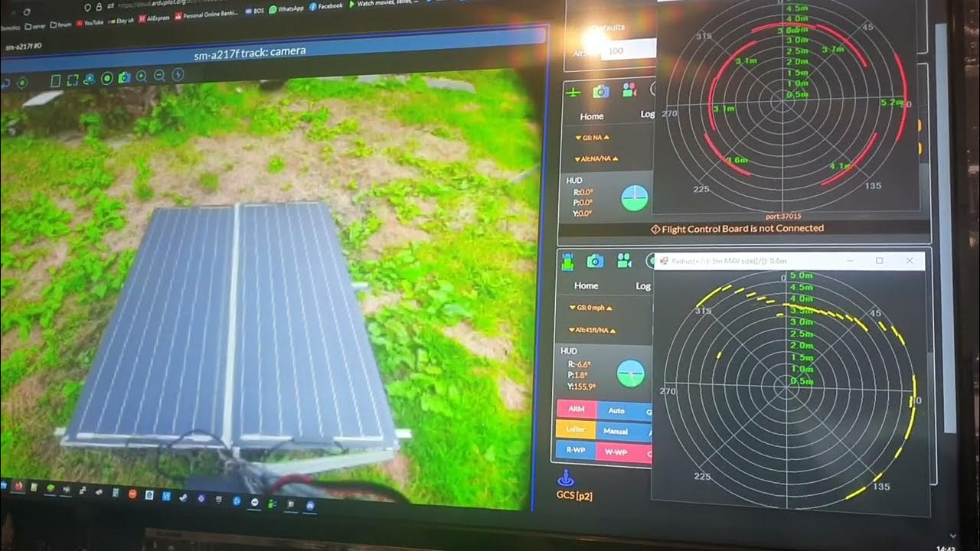Maximize the yellow radar window
The height and width of the screenshot is (551, 980).
point(879,261)
